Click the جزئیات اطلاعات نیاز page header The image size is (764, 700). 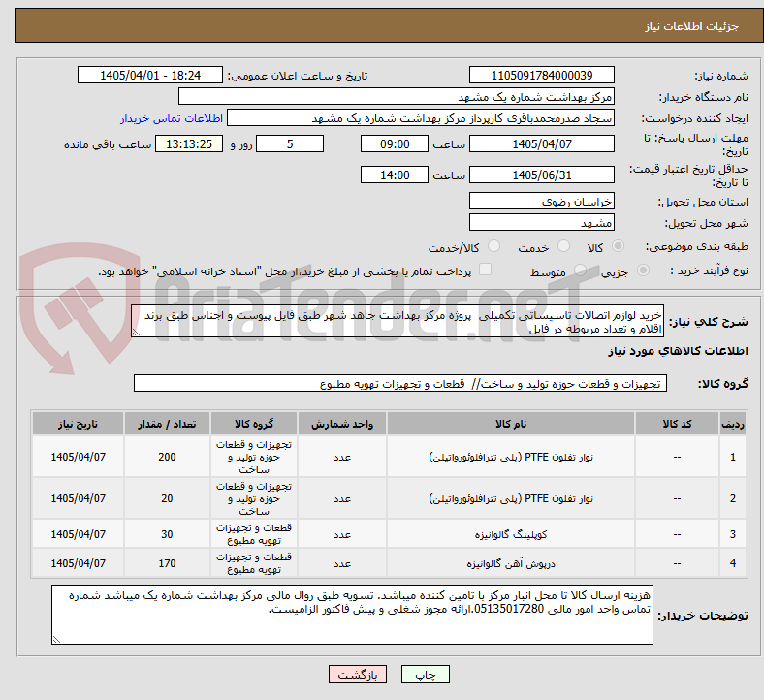(691, 26)
